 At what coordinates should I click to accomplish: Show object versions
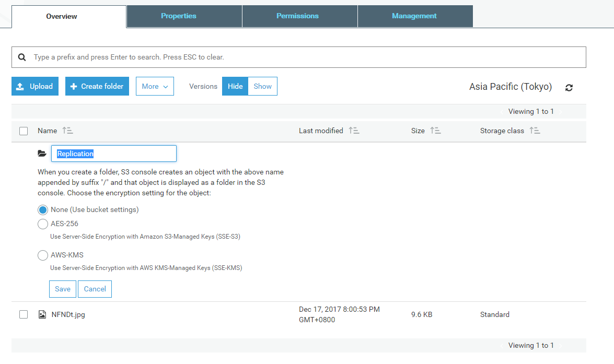tap(262, 86)
